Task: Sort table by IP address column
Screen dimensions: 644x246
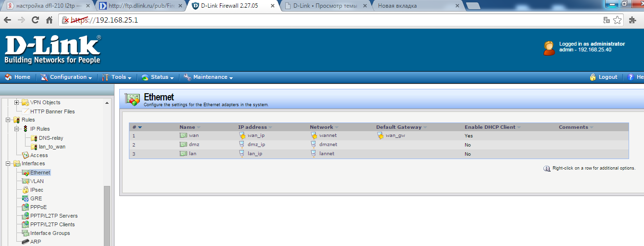Action: 255,127
